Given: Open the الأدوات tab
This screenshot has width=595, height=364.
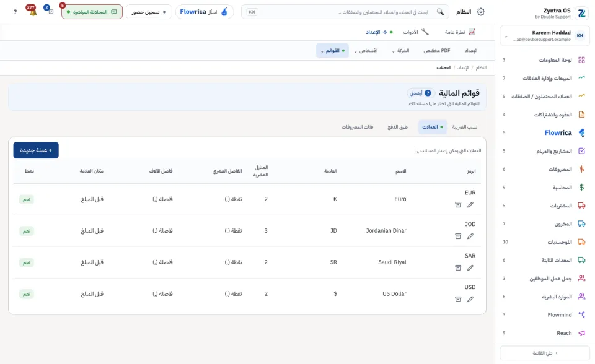Looking at the screenshot, I should [415, 32].
